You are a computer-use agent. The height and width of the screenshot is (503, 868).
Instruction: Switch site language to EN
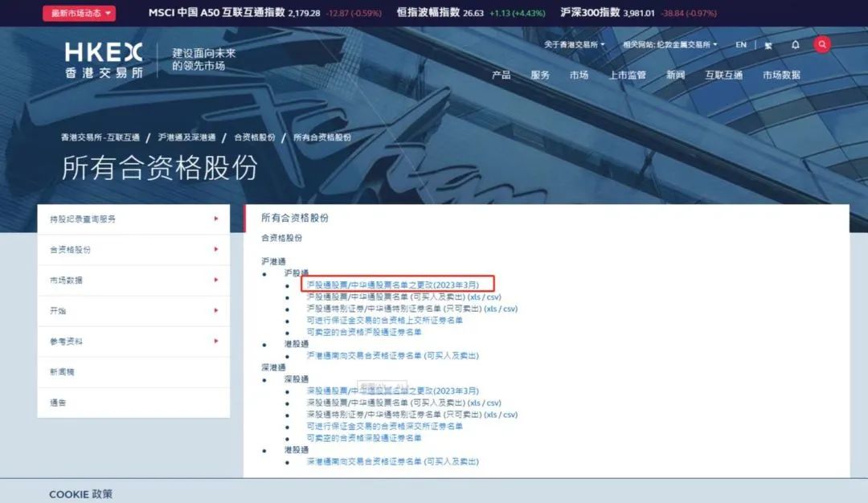740,45
